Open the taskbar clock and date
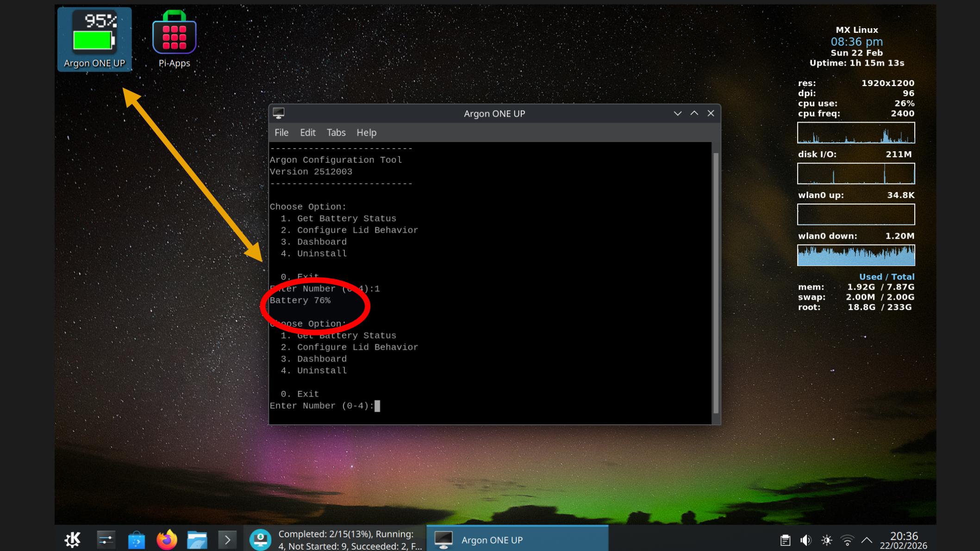The height and width of the screenshot is (551, 980). [903, 540]
